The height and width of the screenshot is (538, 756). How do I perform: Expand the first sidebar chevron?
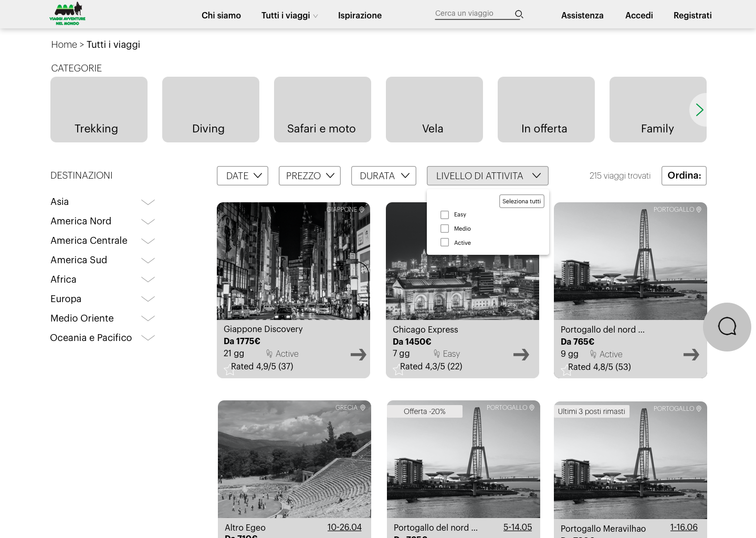point(148,202)
